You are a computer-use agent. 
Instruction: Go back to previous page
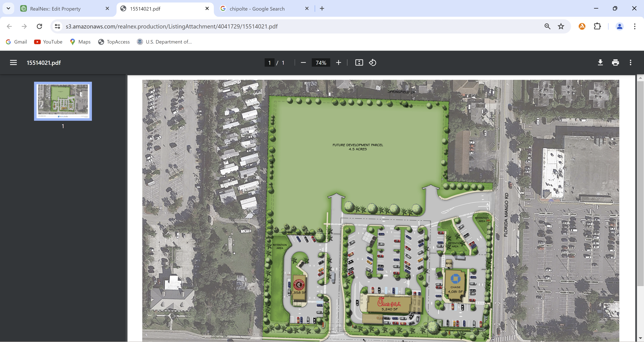click(9, 26)
